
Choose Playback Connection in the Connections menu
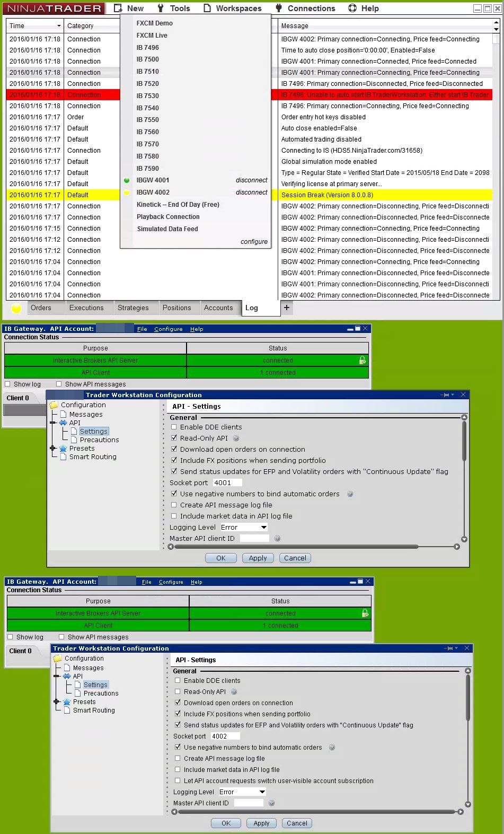tap(168, 217)
